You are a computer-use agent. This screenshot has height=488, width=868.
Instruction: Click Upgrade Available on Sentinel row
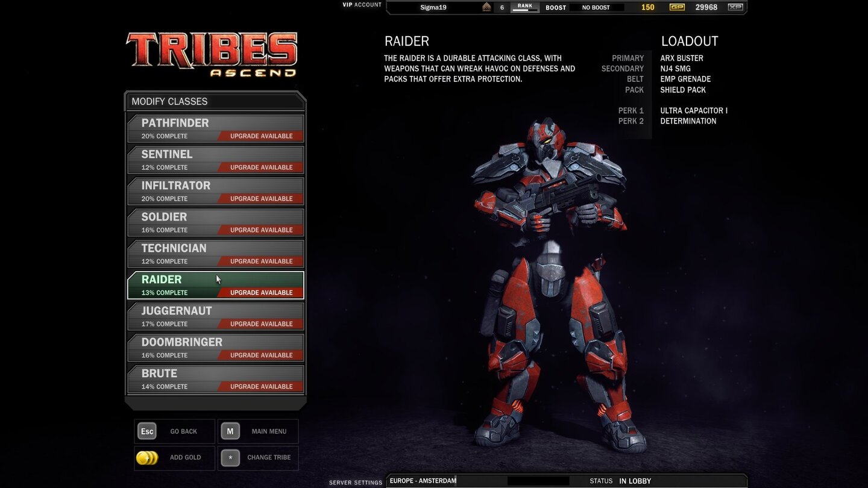click(x=261, y=167)
